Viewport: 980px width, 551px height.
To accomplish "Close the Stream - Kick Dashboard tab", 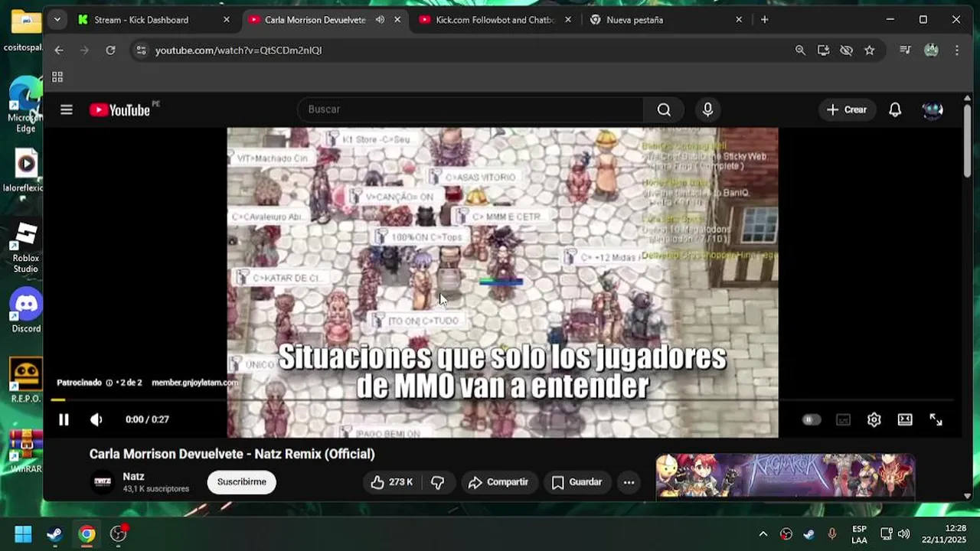I will pos(227,20).
